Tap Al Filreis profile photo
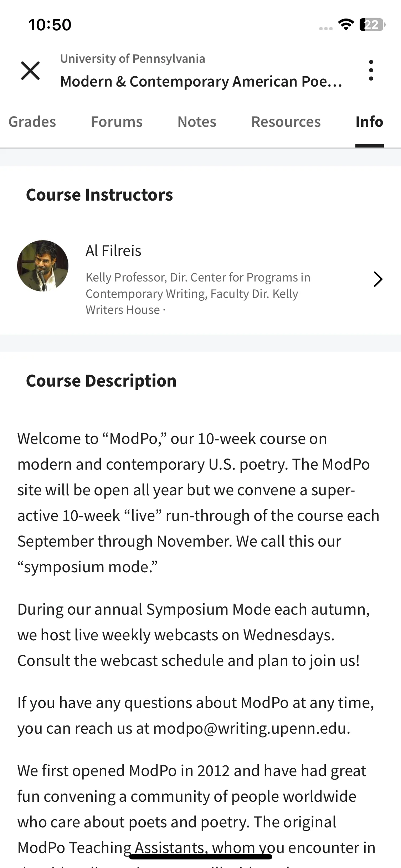This screenshot has height=868, width=401. pyautogui.click(x=43, y=266)
